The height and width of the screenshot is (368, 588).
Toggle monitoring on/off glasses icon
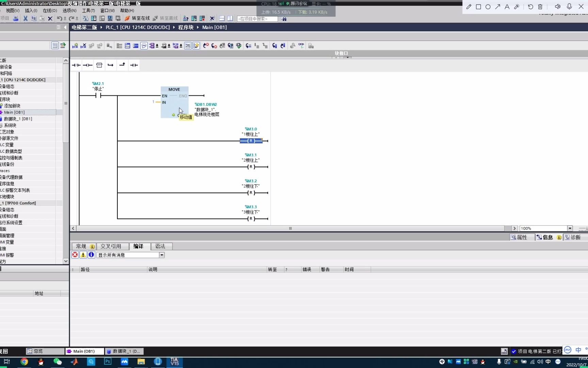pos(301,46)
